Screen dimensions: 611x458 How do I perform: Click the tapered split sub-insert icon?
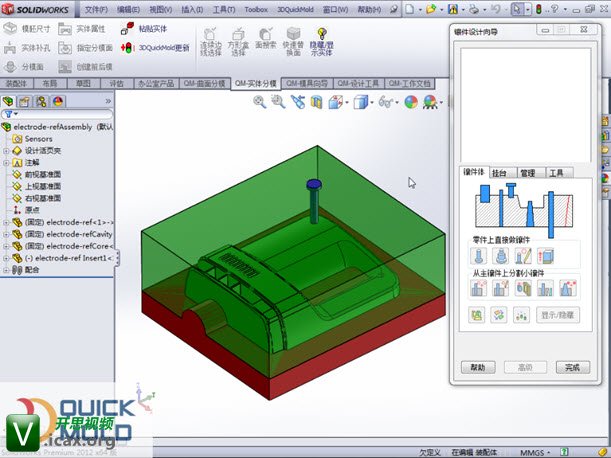568,288
